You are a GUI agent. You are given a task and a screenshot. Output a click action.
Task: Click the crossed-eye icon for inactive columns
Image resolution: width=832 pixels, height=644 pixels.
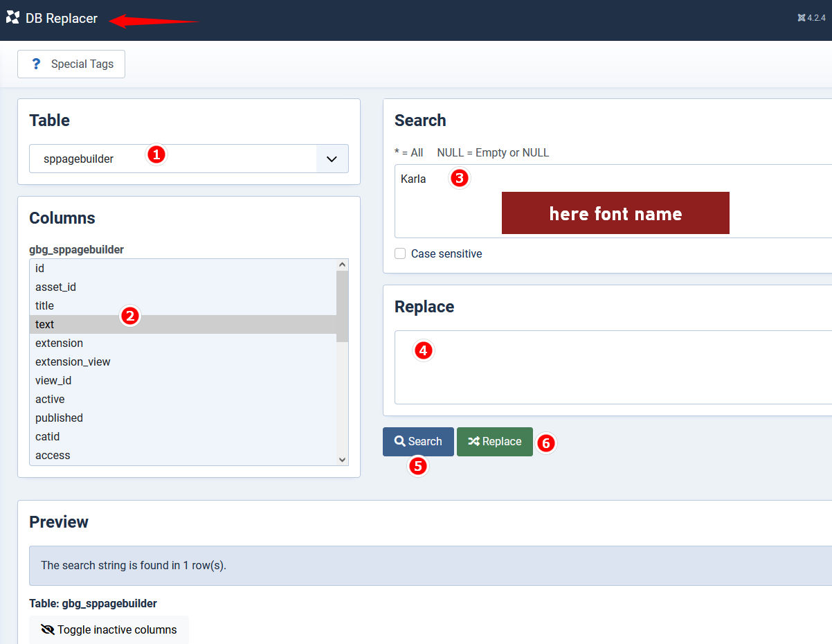48,629
